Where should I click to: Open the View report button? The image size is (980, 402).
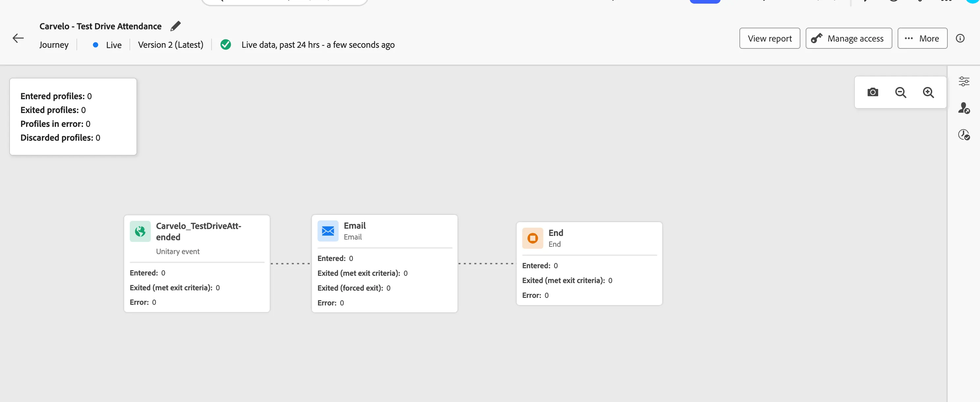coord(770,38)
